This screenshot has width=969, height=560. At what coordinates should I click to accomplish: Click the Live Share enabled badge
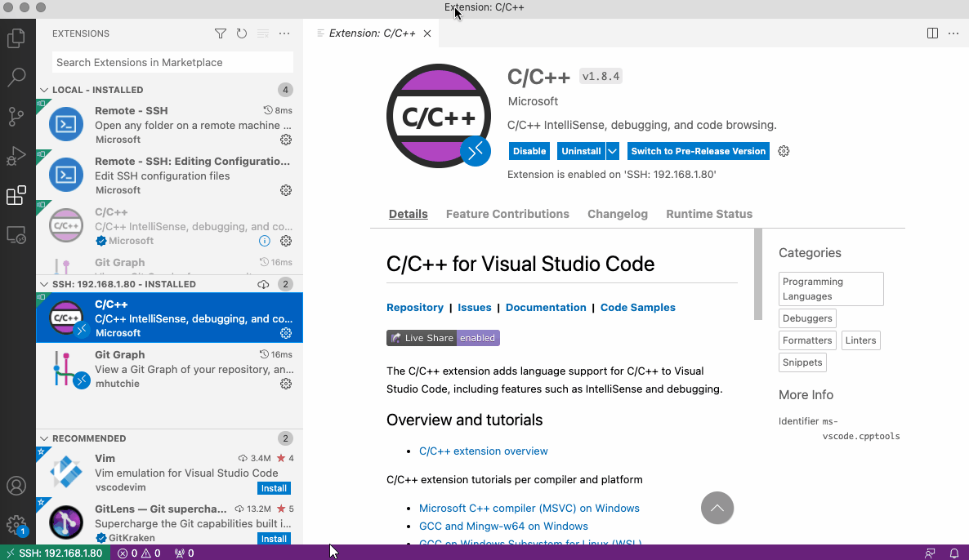click(x=443, y=338)
